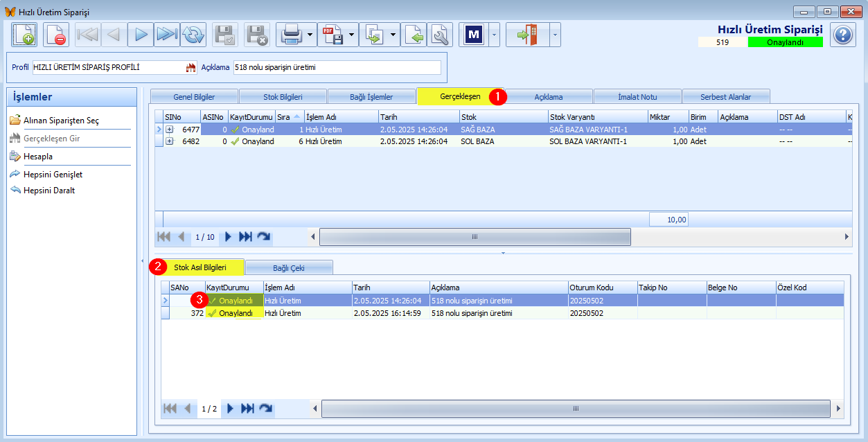This screenshot has height=442, width=868.
Task: Open dropdown arrow beside the M button
Action: [494, 34]
